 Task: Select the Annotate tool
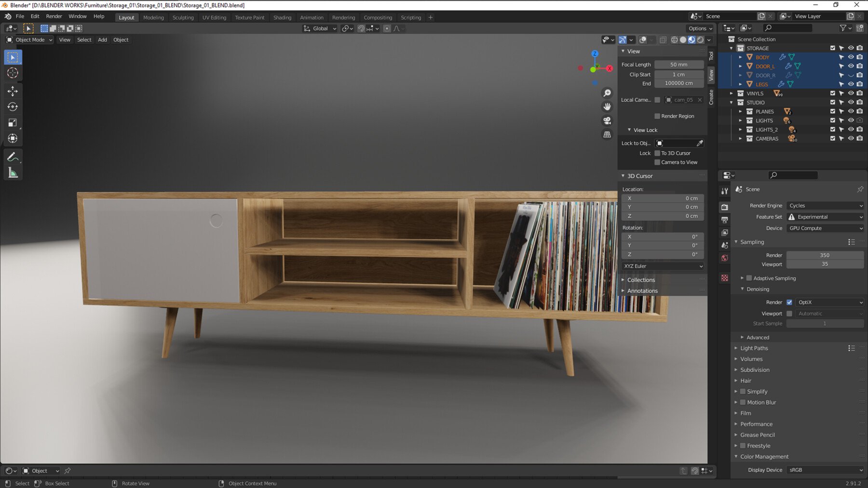(13, 156)
